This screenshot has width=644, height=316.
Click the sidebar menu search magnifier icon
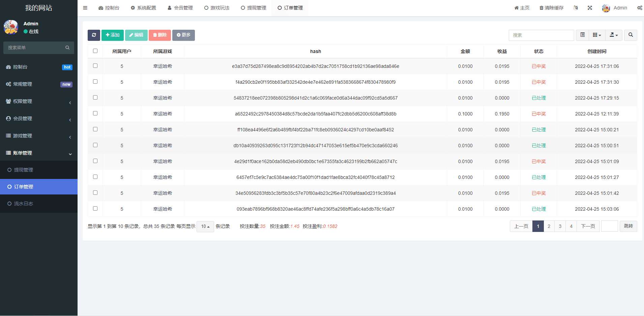pyautogui.click(x=67, y=48)
